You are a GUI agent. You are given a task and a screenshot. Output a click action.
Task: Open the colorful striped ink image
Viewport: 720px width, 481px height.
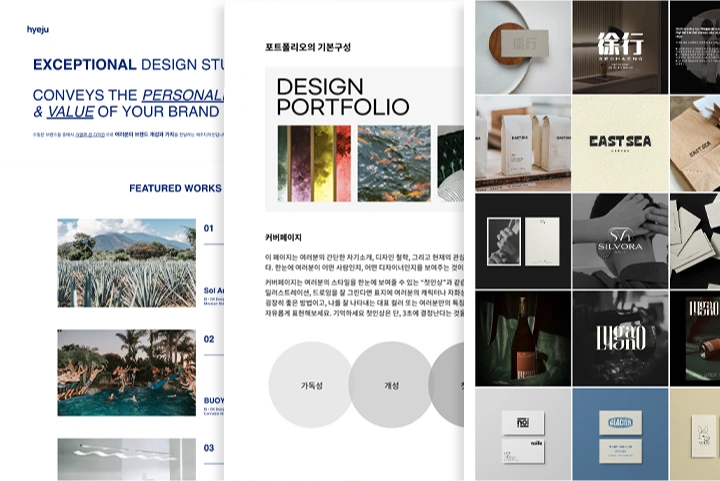point(315,163)
